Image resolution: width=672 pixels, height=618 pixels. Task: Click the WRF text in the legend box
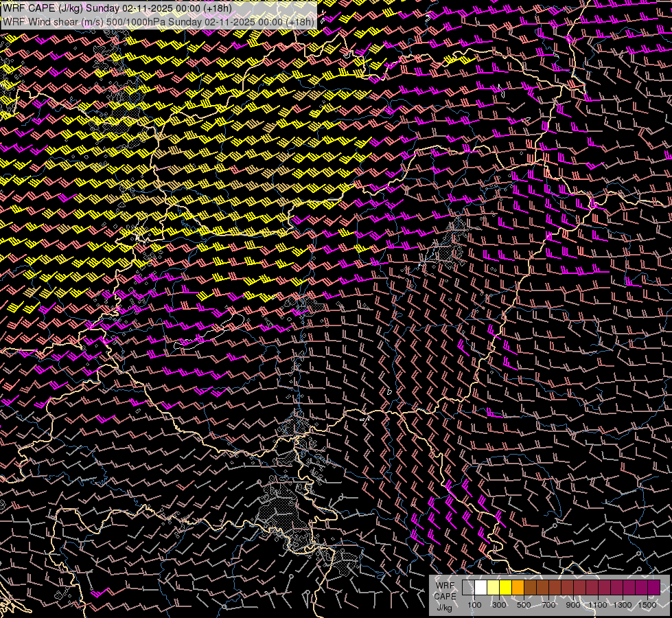pos(445,586)
